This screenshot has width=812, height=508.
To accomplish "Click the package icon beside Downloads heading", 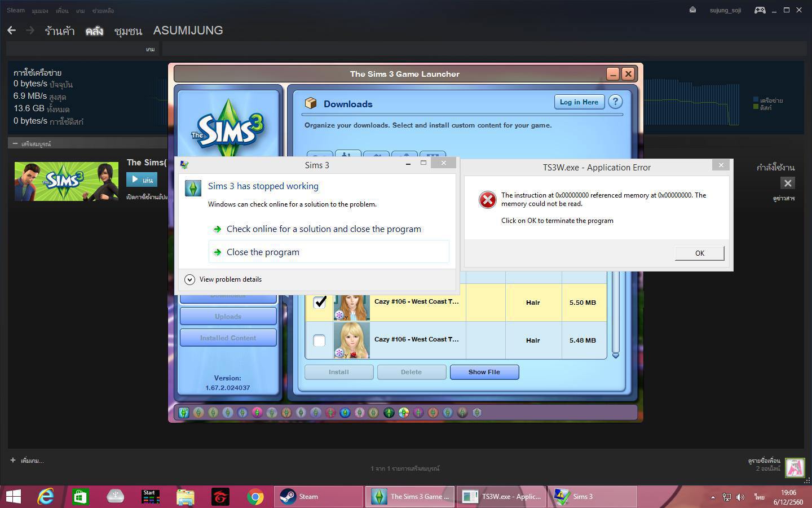I will pos(311,103).
